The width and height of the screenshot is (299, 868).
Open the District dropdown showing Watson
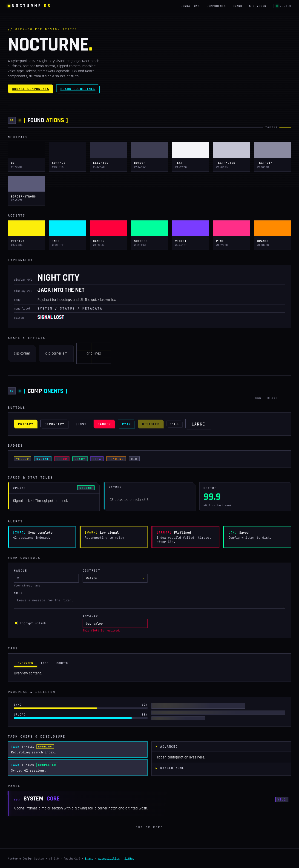pyautogui.click(x=115, y=578)
